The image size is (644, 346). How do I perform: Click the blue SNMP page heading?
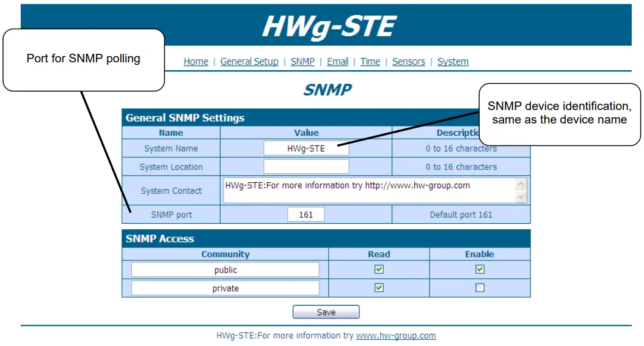pos(327,90)
